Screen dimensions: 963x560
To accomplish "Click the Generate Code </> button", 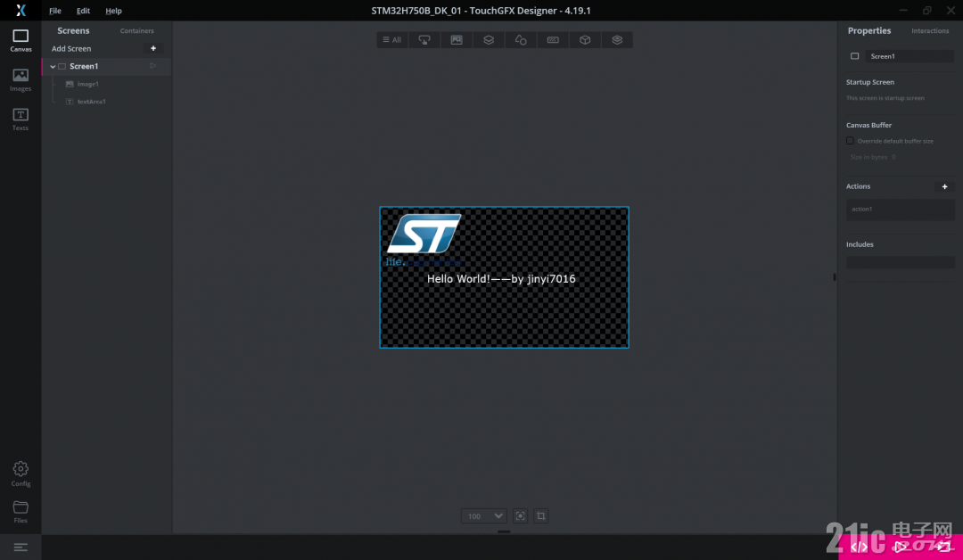I will [860, 547].
